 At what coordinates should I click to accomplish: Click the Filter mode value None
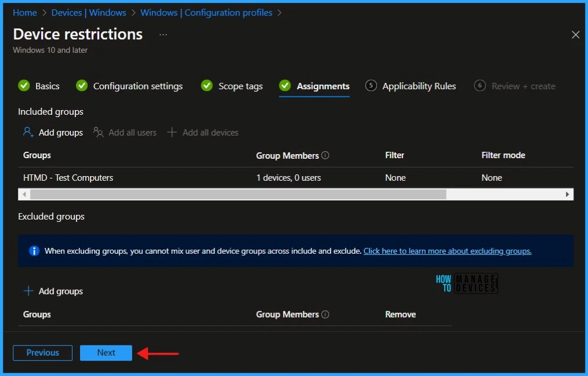pyautogui.click(x=492, y=177)
